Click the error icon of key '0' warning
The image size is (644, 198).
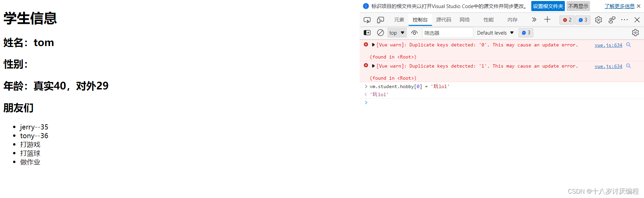(x=366, y=44)
